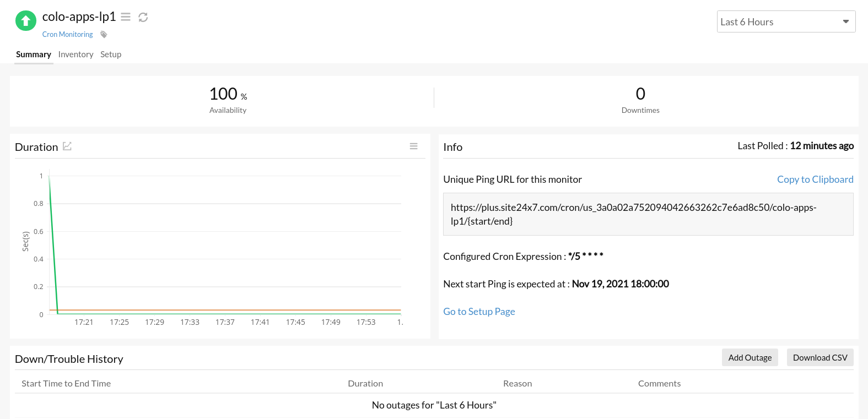
Task: Open the Last 6 Hours time dropdown
Action: point(786,21)
